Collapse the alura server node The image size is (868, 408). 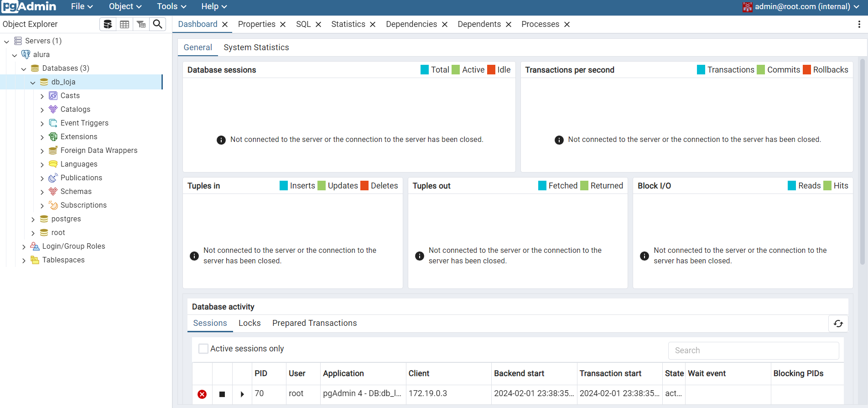[x=15, y=55]
